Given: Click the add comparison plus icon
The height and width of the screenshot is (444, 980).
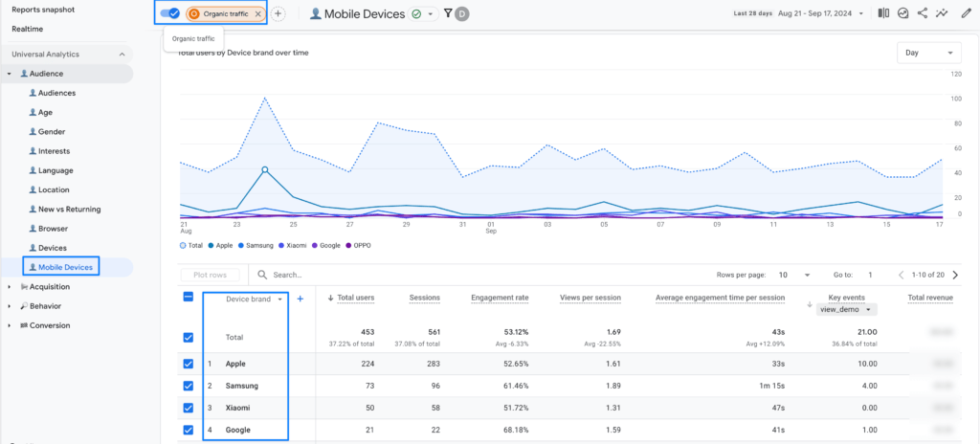Looking at the screenshot, I should (278, 14).
